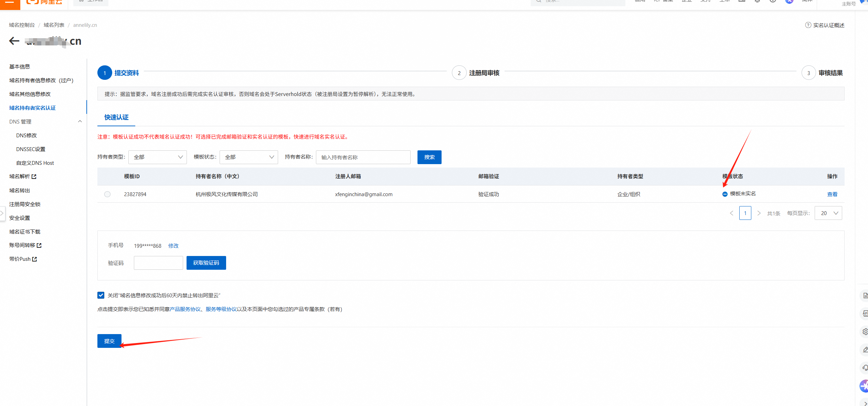Uncheck the 60-day transfer restriction checkbox
Image resolution: width=868 pixels, height=406 pixels.
click(x=101, y=295)
